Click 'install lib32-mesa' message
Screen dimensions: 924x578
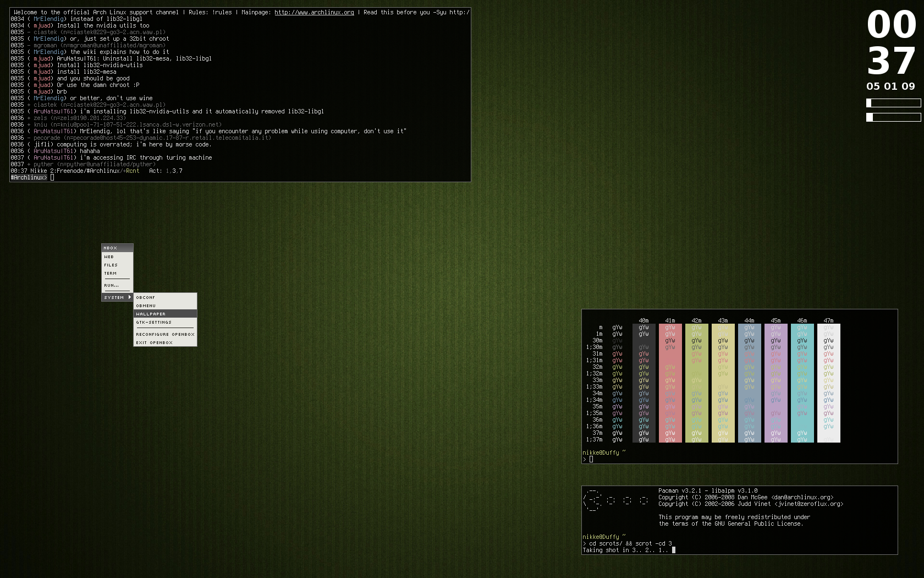(x=86, y=72)
